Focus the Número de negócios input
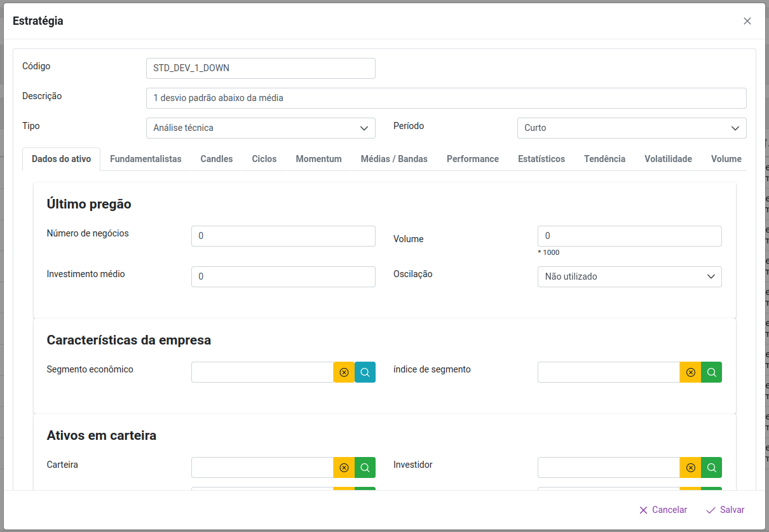The height and width of the screenshot is (532, 769). click(283, 236)
